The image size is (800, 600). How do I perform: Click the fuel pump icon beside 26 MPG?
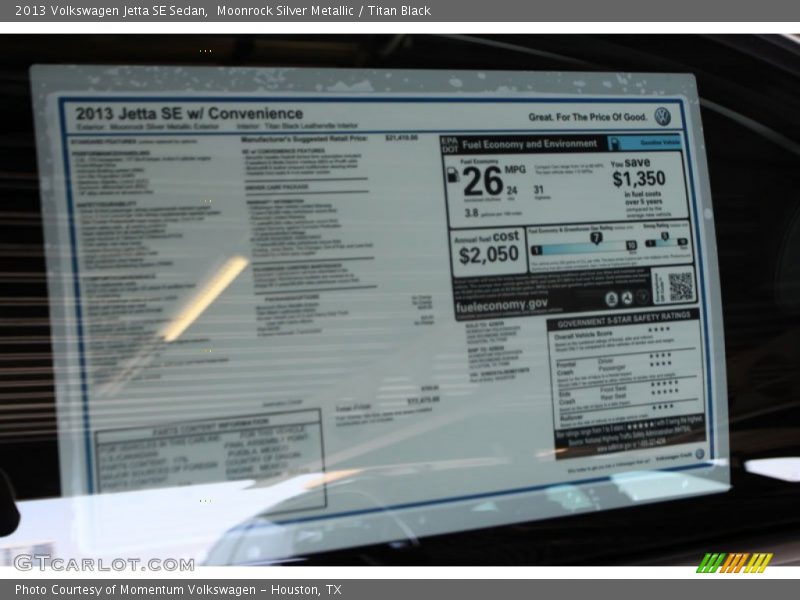pyautogui.click(x=452, y=175)
